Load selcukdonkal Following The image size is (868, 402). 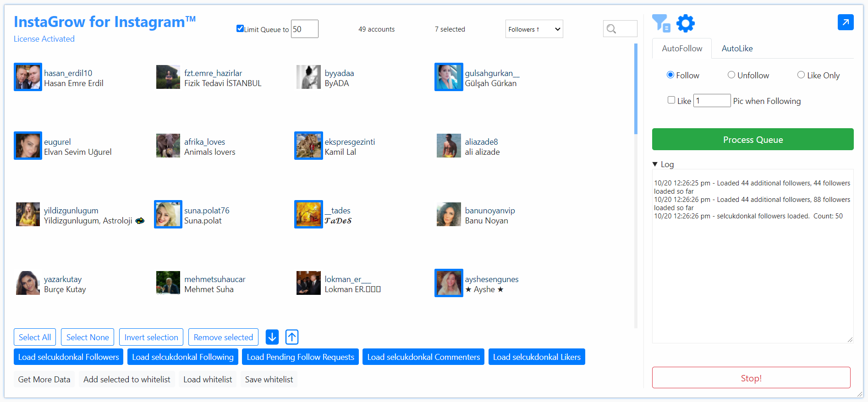[x=183, y=357]
